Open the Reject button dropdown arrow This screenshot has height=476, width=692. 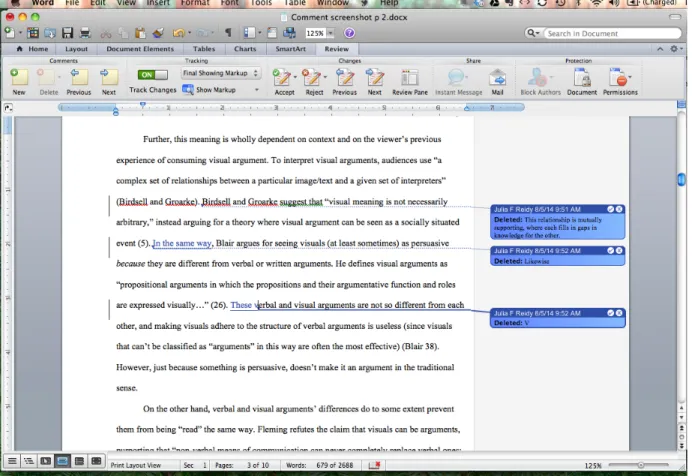coord(325,77)
